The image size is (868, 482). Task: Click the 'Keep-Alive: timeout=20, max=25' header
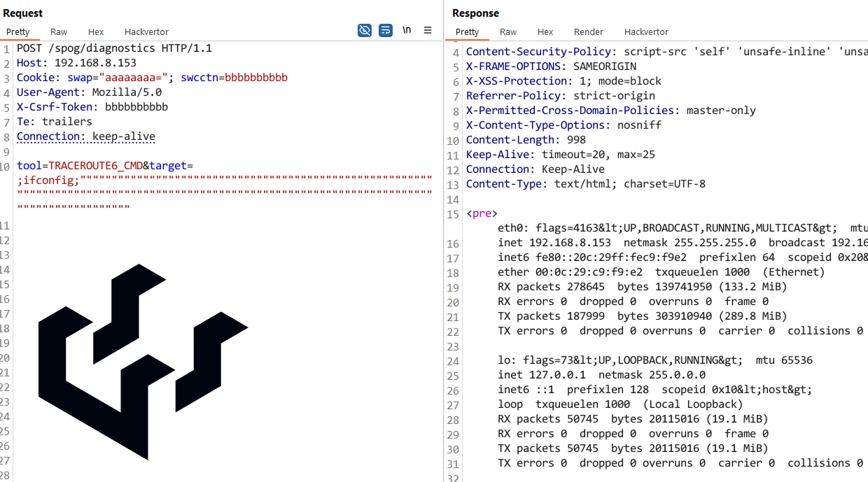tap(561, 155)
